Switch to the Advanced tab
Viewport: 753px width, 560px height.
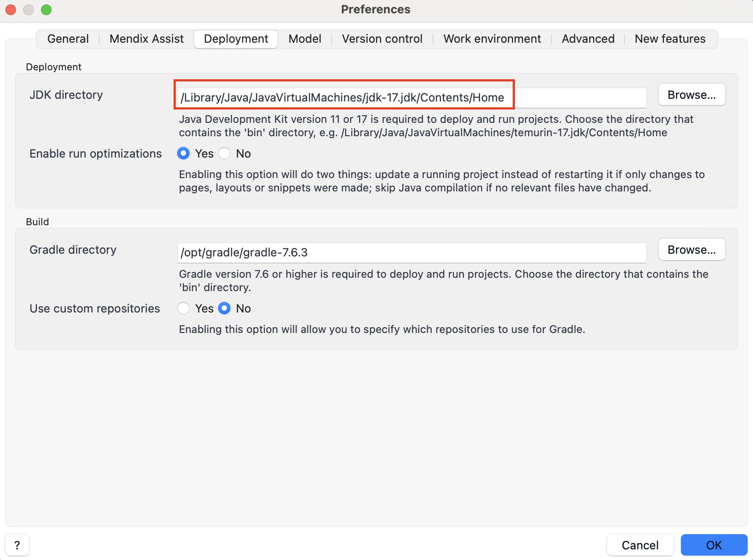pyautogui.click(x=588, y=39)
